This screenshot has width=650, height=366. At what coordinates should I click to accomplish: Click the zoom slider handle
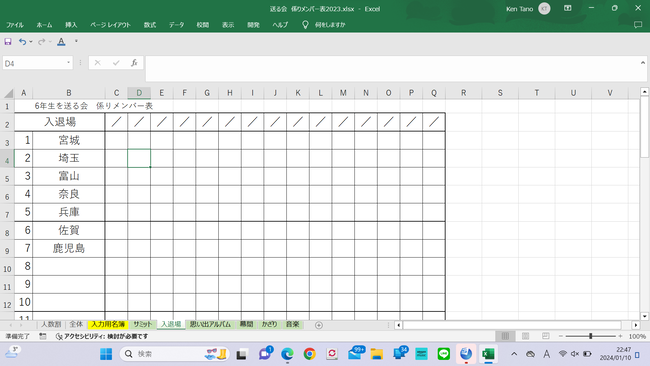591,336
